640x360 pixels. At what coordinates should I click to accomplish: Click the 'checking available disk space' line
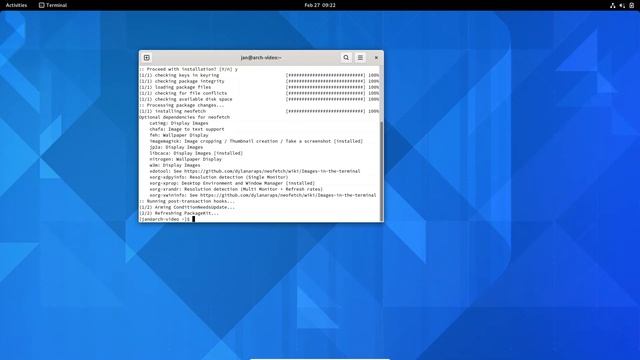pos(259,99)
